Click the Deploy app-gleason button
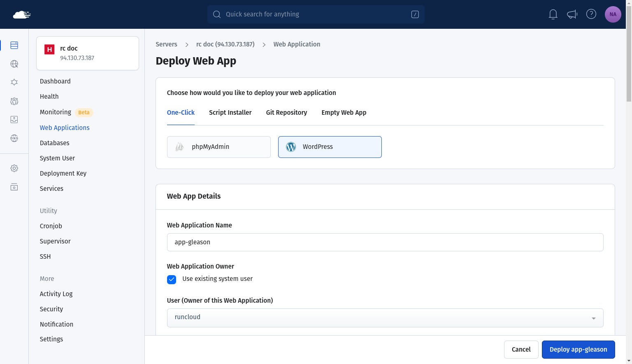Screen dimensions: 632x364 click(x=578, y=350)
